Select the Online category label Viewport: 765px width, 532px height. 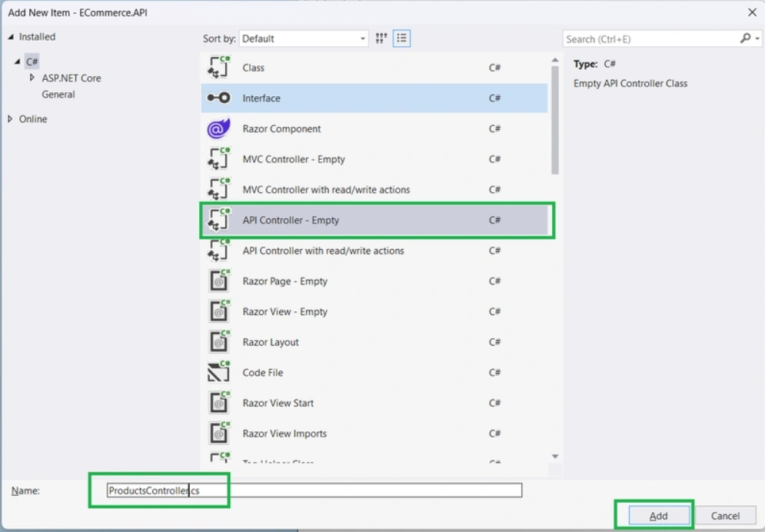click(33, 119)
